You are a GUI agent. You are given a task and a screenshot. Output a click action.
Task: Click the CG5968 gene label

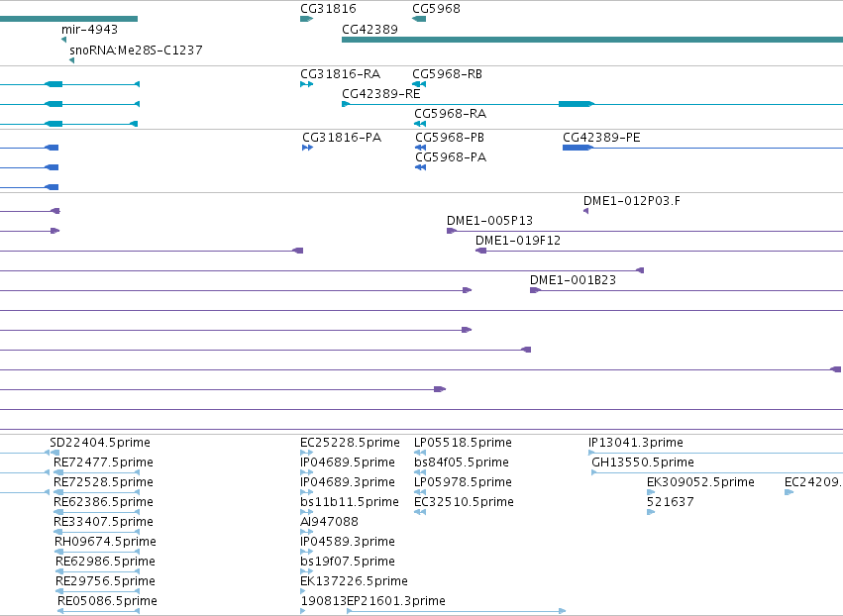(436, 9)
